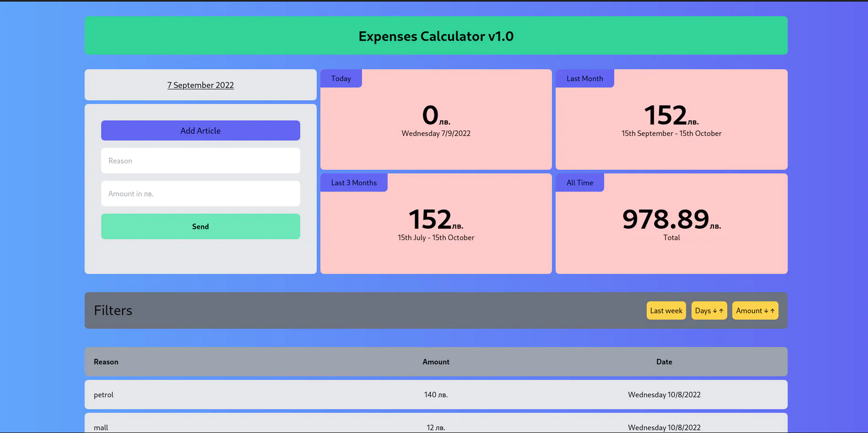Click the 15th July - 15th October range
This screenshot has height=433, width=868.
(436, 237)
